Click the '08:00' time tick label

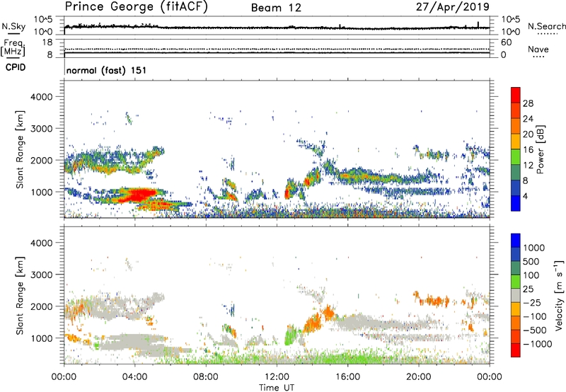click(x=206, y=377)
